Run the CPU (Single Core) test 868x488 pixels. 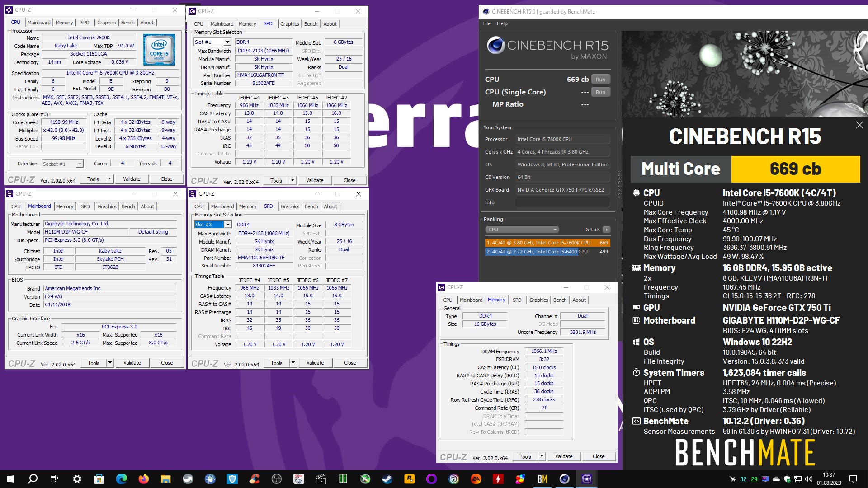600,92
